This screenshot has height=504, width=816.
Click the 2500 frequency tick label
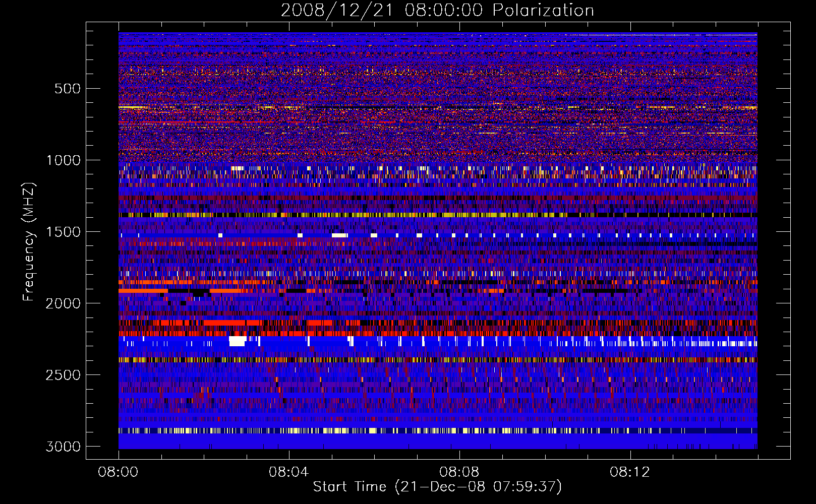[x=63, y=375]
